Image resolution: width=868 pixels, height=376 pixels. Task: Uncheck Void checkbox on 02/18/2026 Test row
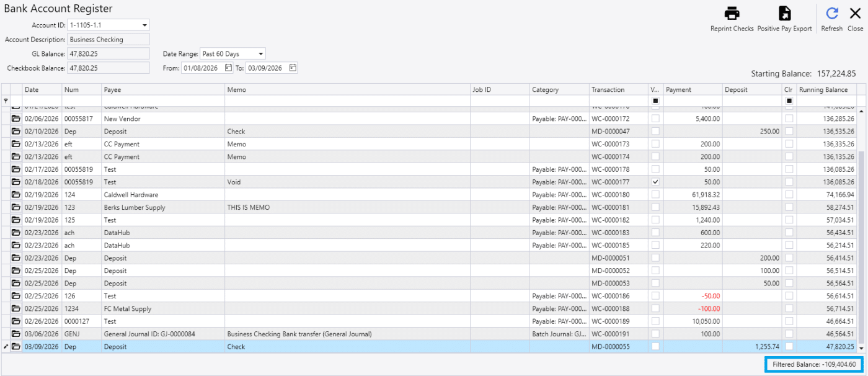[x=655, y=182]
